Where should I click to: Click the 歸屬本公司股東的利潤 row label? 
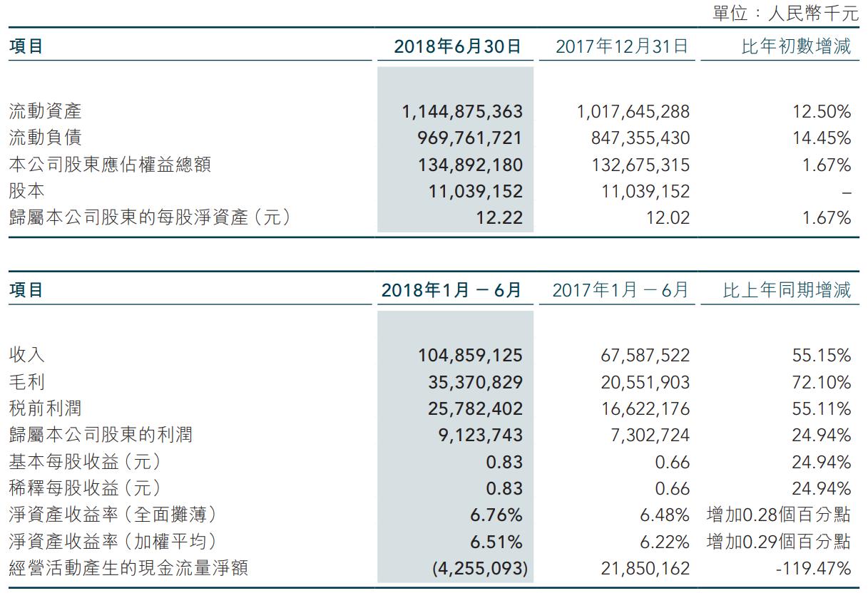tap(101, 434)
